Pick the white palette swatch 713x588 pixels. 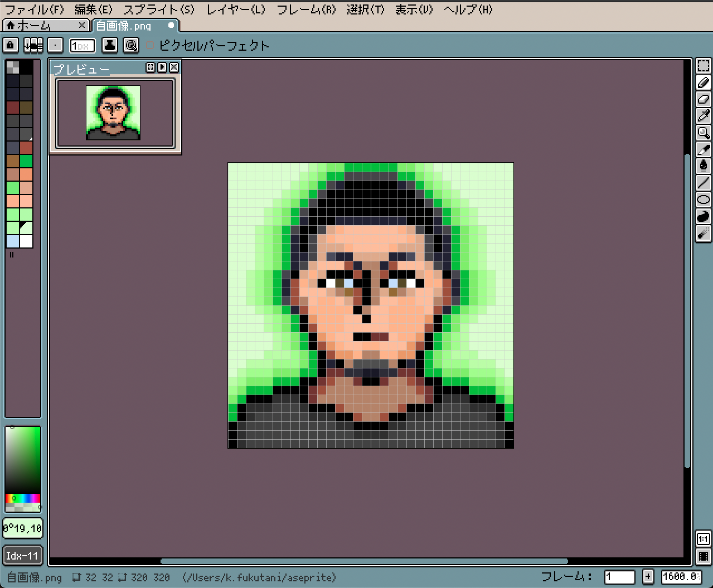[26, 241]
